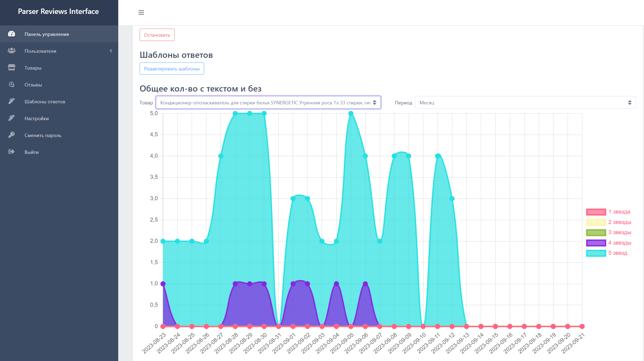Select Выйти to log out
The image size is (644, 361).
pos(59,152)
